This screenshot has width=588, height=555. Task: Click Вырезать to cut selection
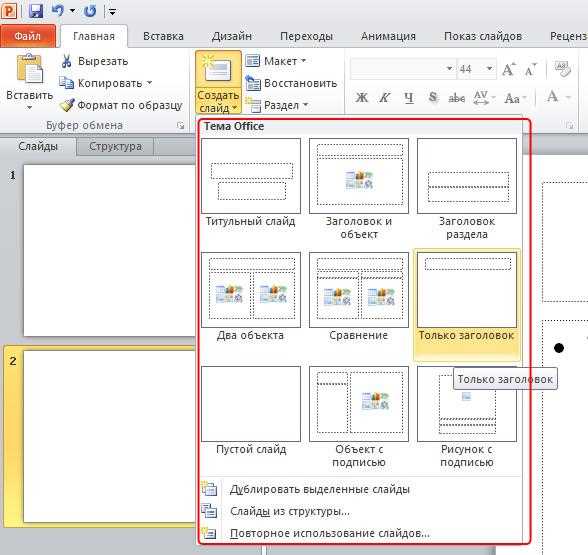pyautogui.click(x=94, y=61)
